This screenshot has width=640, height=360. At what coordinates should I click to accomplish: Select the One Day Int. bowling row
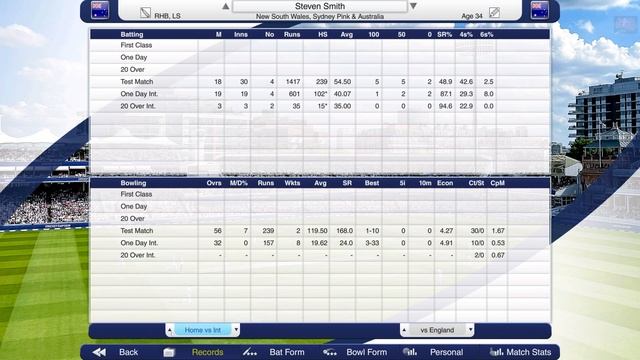click(x=320, y=243)
